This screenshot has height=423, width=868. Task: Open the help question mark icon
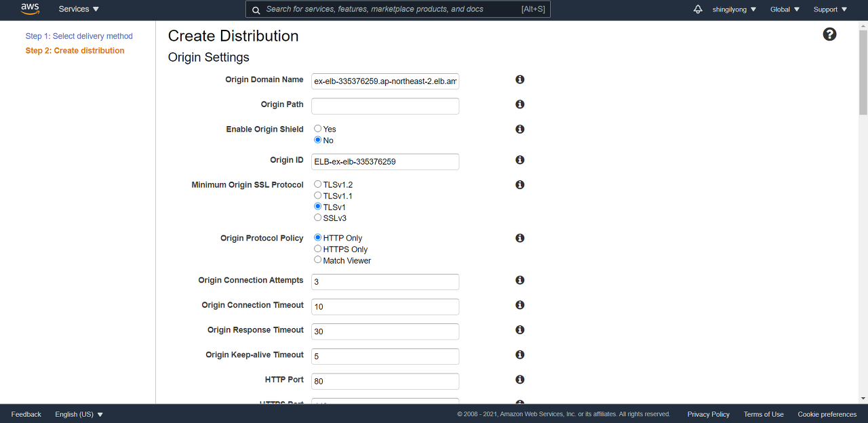[829, 35]
